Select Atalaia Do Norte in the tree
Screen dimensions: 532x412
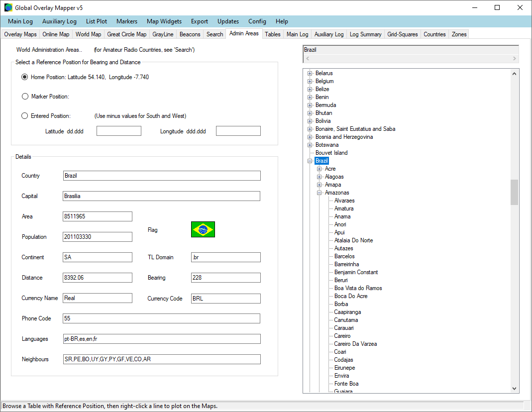(x=353, y=240)
